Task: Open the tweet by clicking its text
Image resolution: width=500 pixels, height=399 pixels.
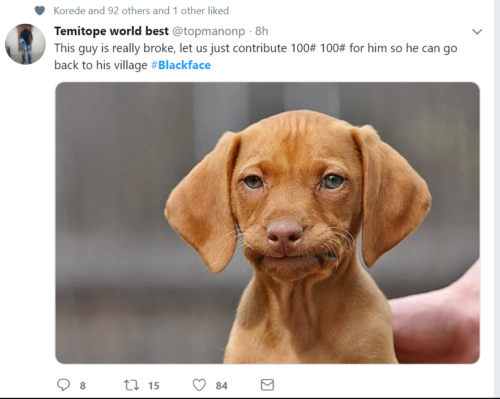Action: (x=256, y=56)
